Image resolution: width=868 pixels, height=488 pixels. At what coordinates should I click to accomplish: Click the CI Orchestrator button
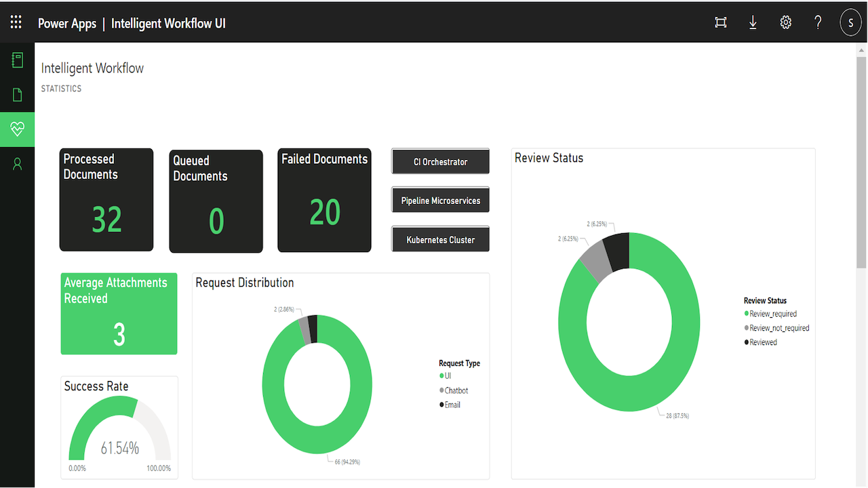click(x=441, y=162)
